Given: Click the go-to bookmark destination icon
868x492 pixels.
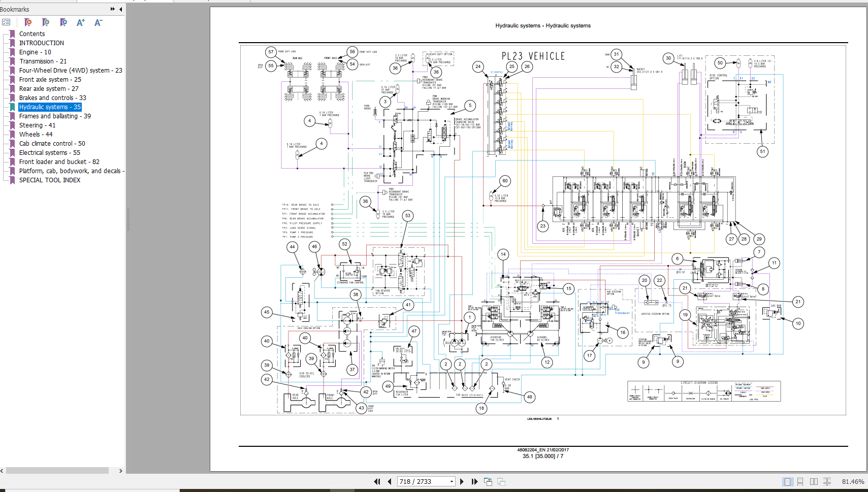Looking at the screenshot, I should coord(63,22).
